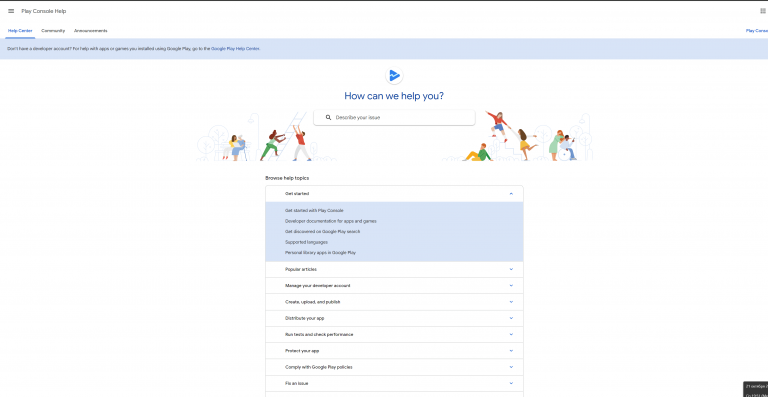Expand Run tests and check performance

pos(394,334)
